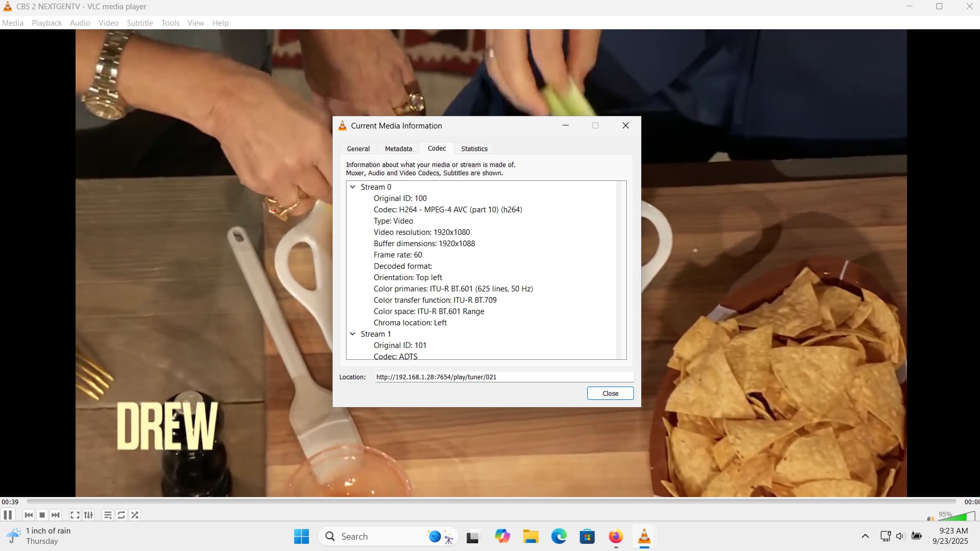The height and width of the screenshot is (551, 980).
Task: Pause playback with the pause button
Action: pyautogui.click(x=8, y=515)
